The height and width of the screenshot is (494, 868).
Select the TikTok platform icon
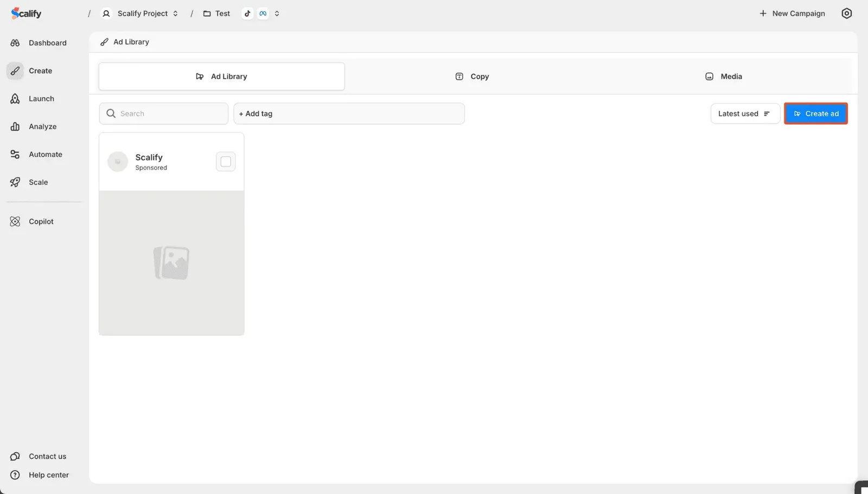(247, 13)
